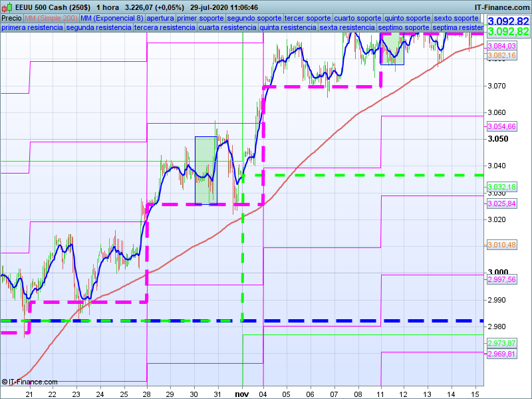Image resolution: width=532 pixels, height=399 pixels.
Task: Select the green 3.032,18 price tag
Action: coord(501,187)
